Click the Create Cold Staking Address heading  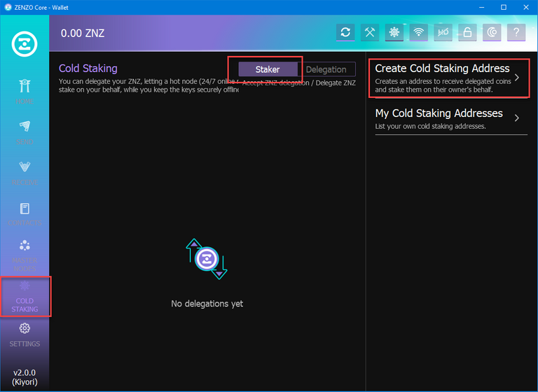(442, 68)
